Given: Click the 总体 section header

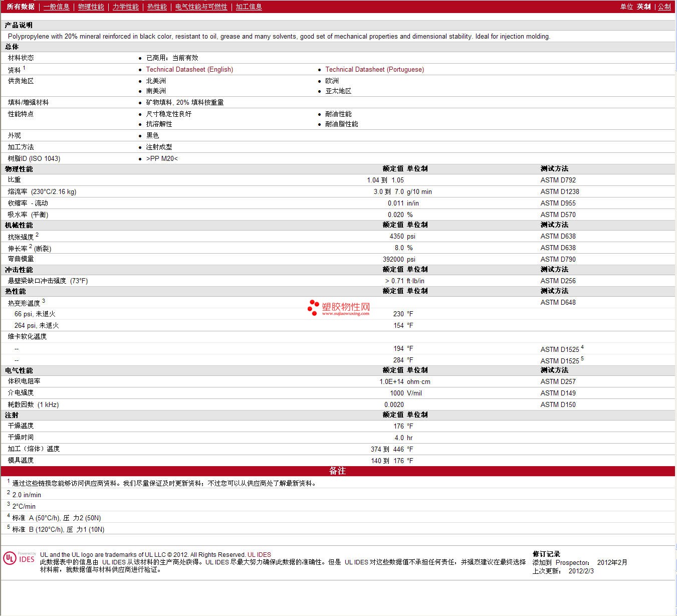Looking at the screenshot, I should (x=12, y=47).
